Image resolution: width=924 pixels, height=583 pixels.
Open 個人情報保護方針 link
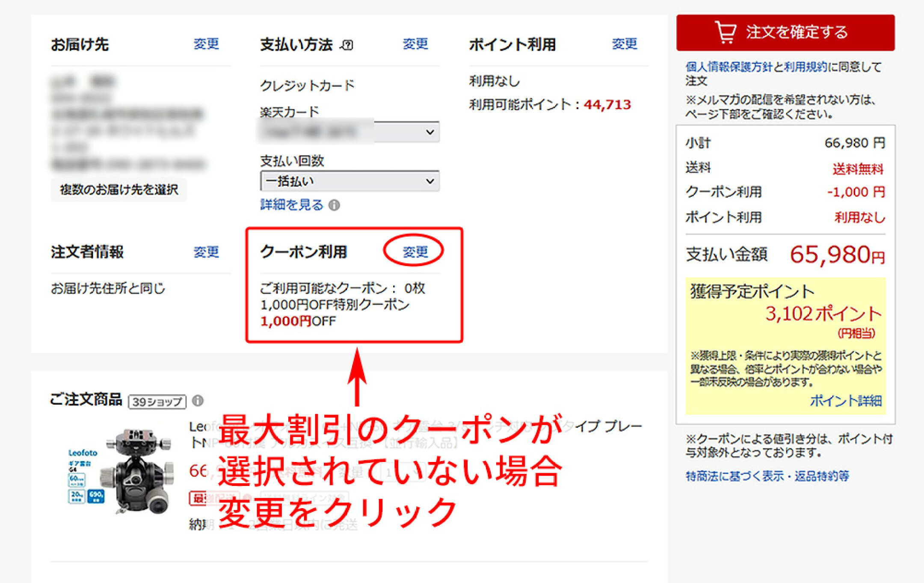pos(729,67)
